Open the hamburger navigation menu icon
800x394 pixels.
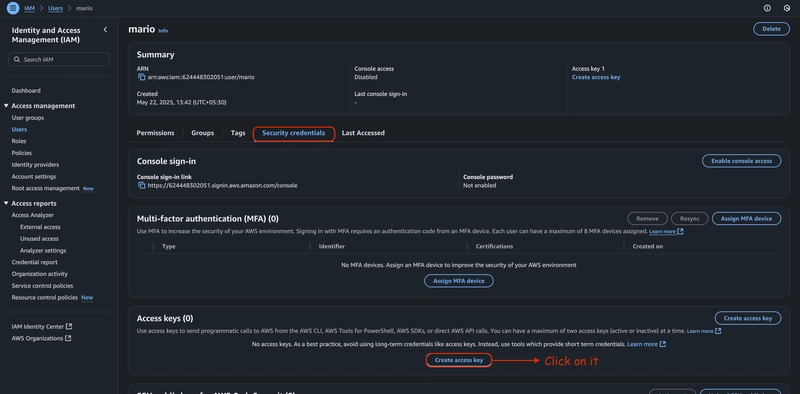point(13,8)
